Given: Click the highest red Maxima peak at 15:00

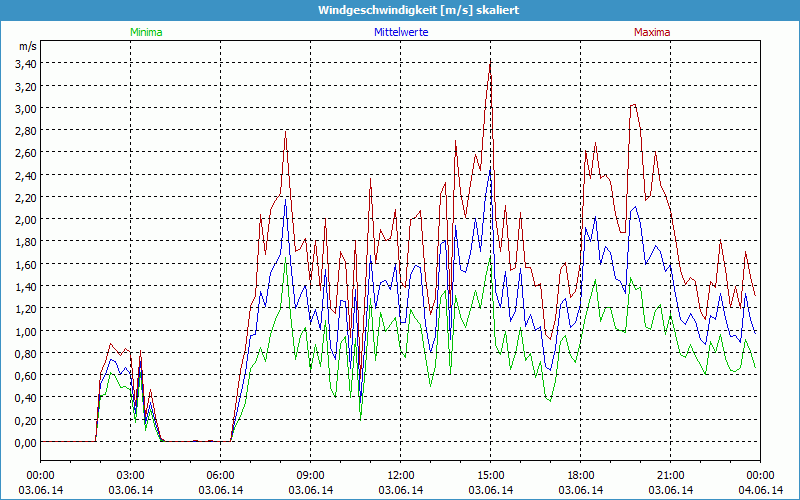Looking at the screenshot, I should tap(490, 64).
